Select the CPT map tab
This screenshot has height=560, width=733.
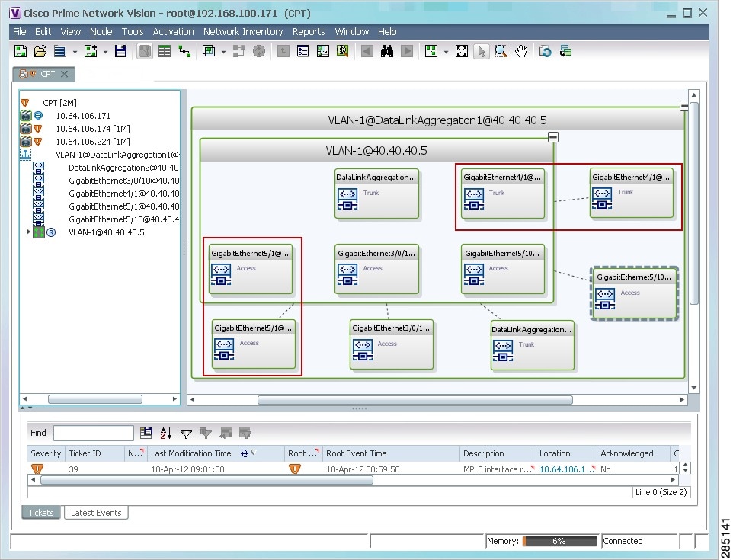(x=43, y=74)
